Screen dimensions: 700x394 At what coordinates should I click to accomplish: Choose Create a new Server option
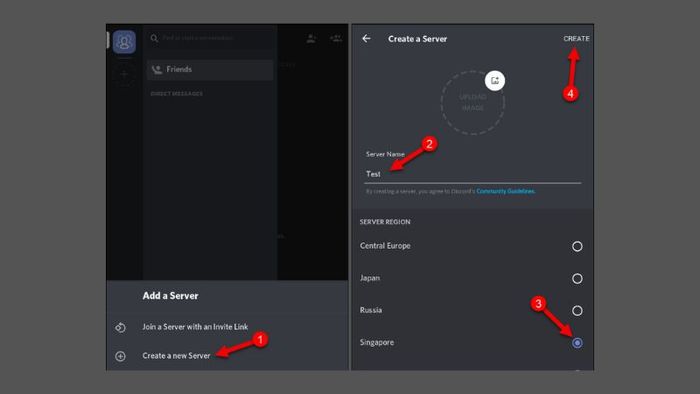click(x=176, y=356)
